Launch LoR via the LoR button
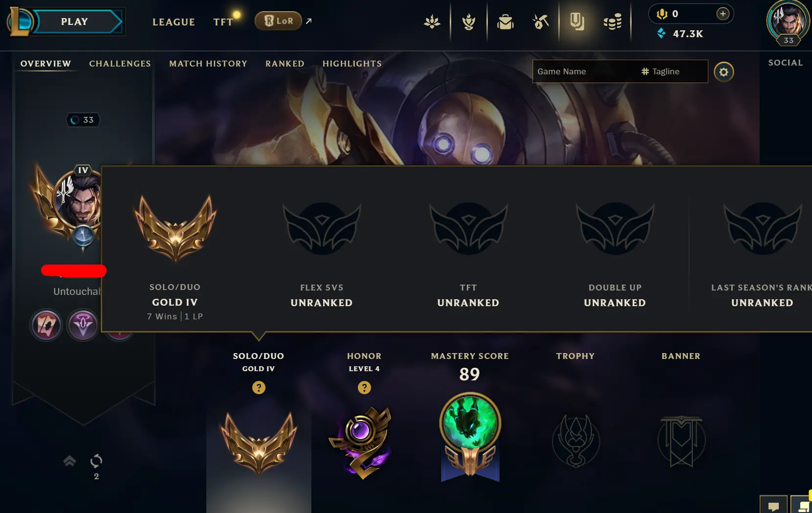The image size is (812, 513). [x=278, y=21]
